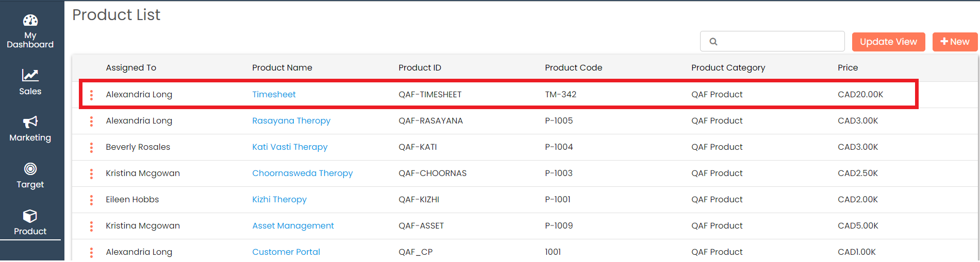
Task: Sort by Product Name column header
Action: [x=282, y=68]
